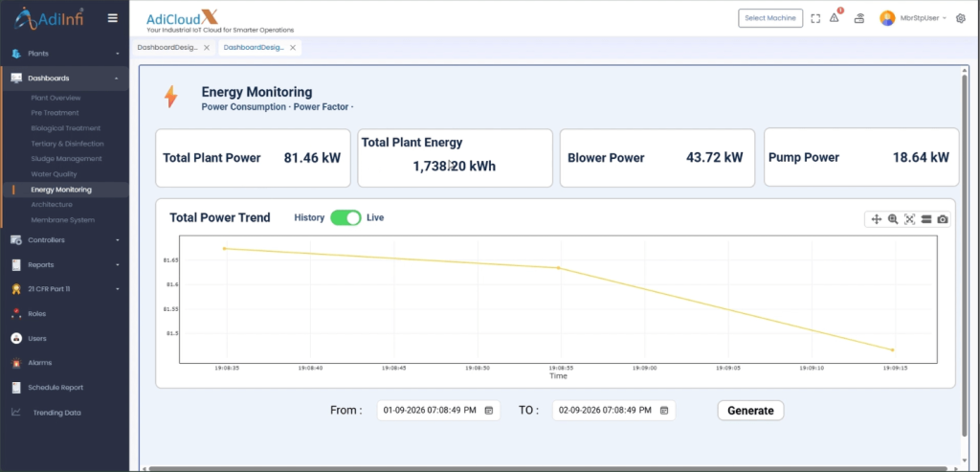Click the TO date-time field
The width and height of the screenshot is (980, 472).
click(613, 411)
